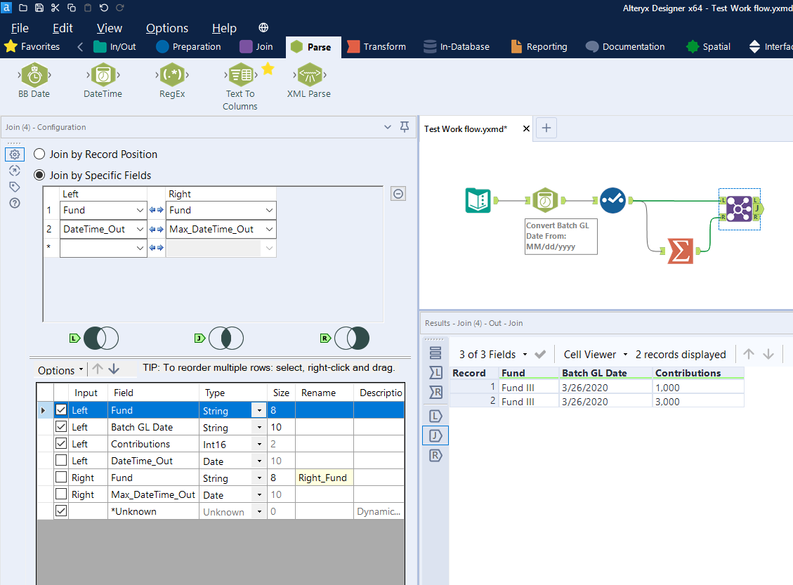Click the Input Data tool on canvas
Image resolution: width=793 pixels, height=585 pixels.
coord(478,200)
